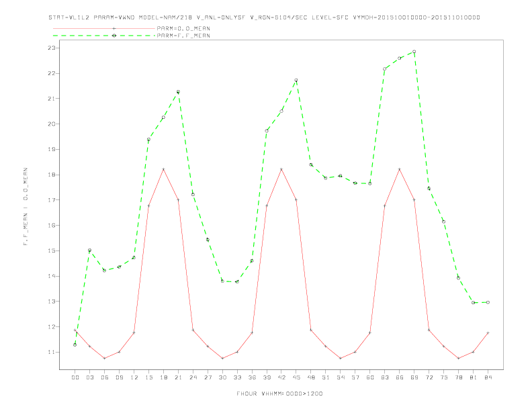This screenshot has height=411, width=532.
Task: Click x-axis tick label 00
Action: pos(75,377)
